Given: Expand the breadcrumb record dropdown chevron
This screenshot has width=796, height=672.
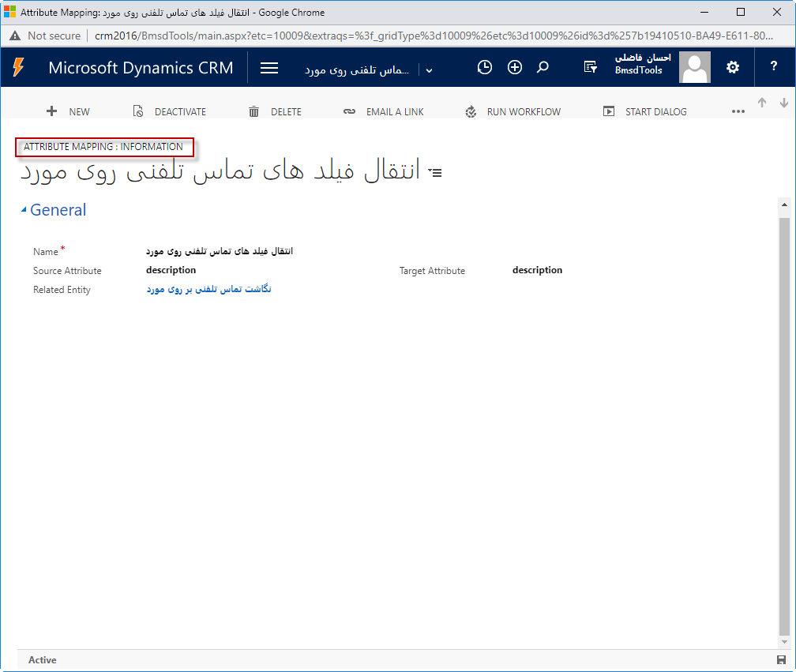Looking at the screenshot, I should [x=429, y=70].
